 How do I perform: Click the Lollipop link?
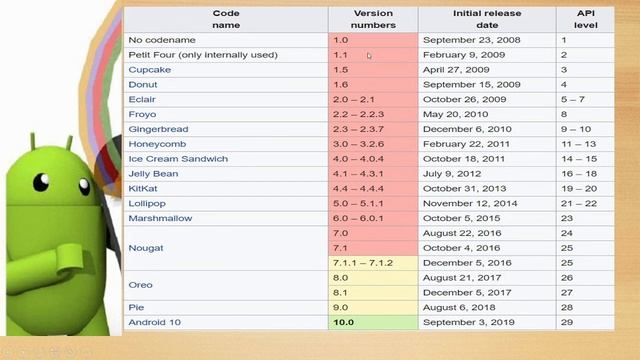click(147, 204)
